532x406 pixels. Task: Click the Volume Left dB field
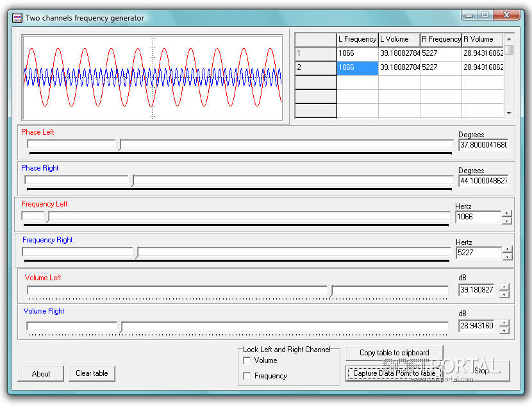(x=476, y=290)
